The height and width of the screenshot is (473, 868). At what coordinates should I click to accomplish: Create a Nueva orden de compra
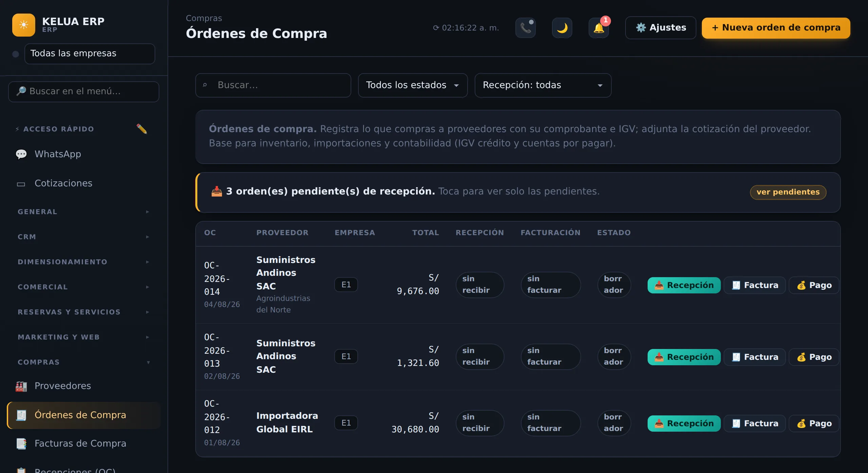[x=776, y=28]
